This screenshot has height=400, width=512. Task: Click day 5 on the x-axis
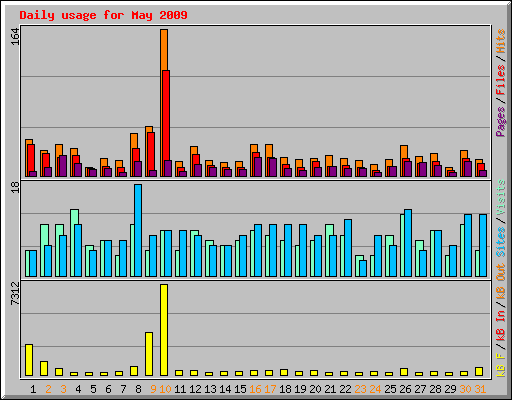tap(93, 389)
